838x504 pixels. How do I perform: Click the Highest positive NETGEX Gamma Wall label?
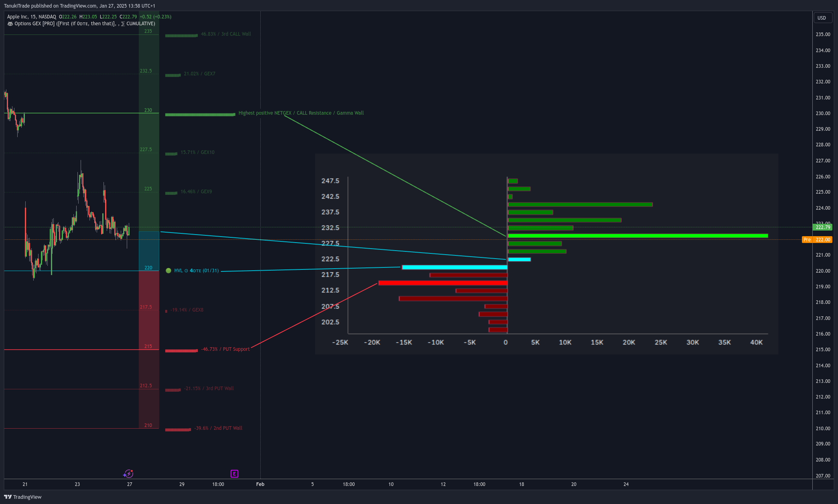click(301, 113)
